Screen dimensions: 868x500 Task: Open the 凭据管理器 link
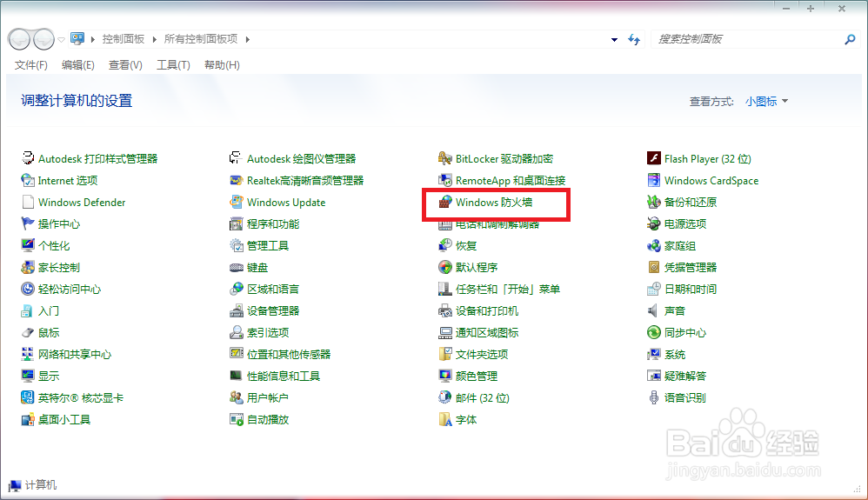coord(691,268)
